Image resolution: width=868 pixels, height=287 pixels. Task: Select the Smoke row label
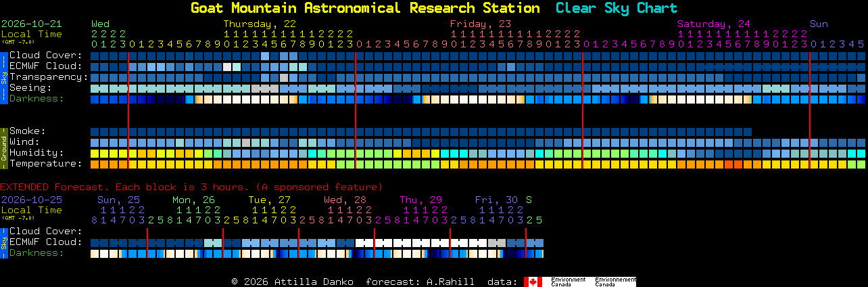(x=28, y=131)
